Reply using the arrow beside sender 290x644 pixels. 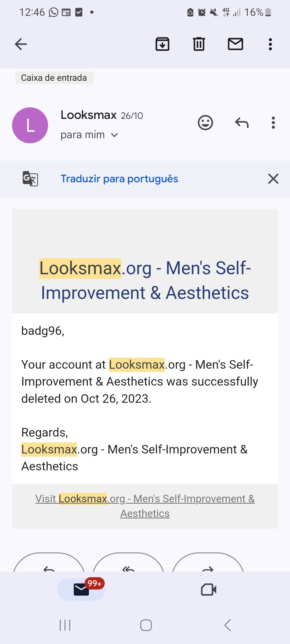242,123
